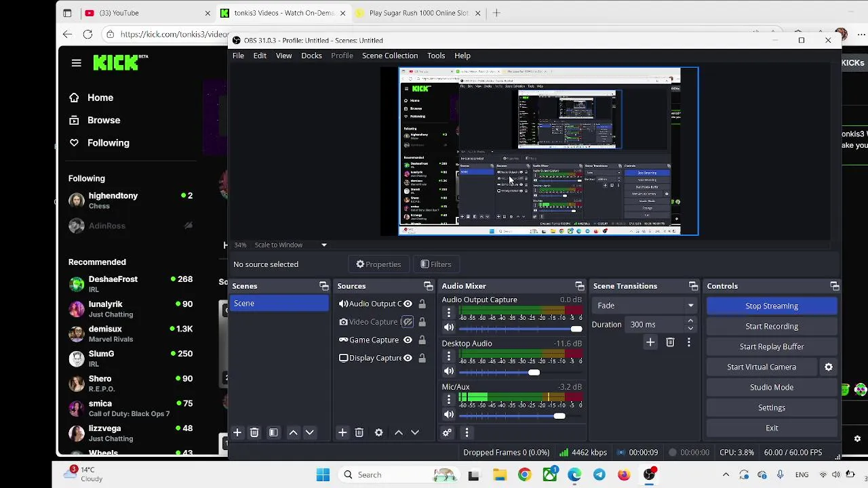The width and height of the screenshot is (868, 488).
Task: Hide the Display Capture source
Action: point(408,358)
